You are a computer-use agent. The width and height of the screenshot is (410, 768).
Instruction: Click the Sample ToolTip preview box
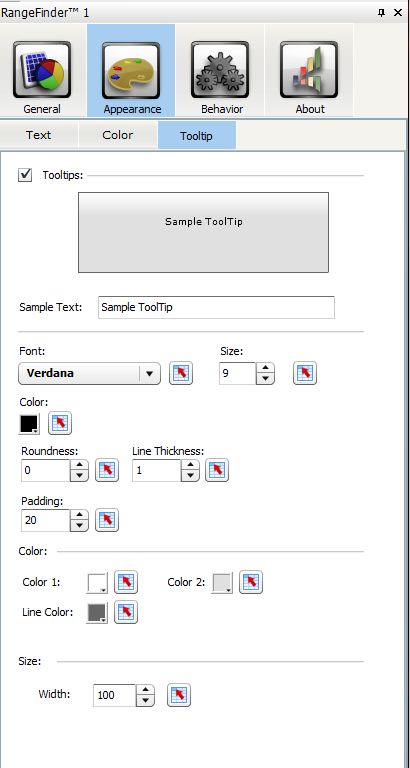click(203, 232)
